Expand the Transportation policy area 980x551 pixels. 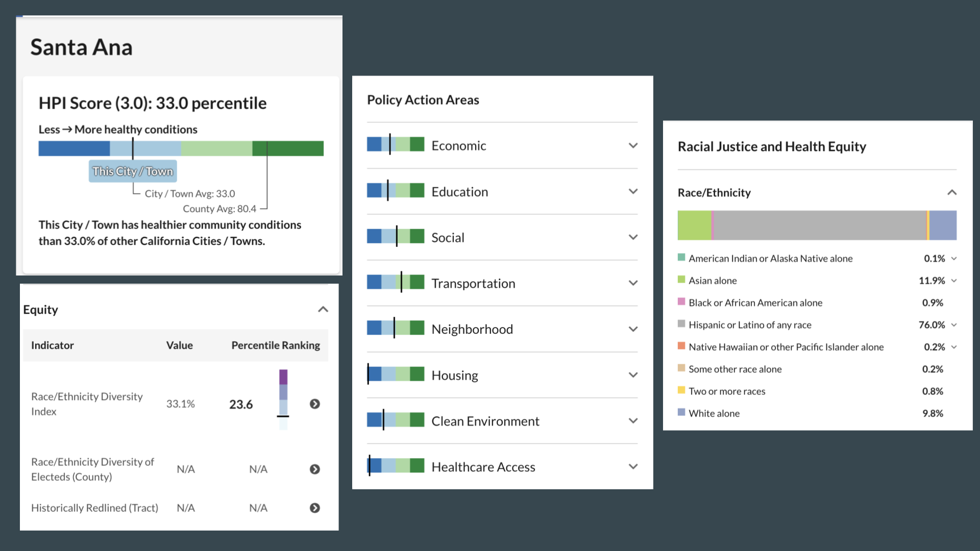[633, 284]
